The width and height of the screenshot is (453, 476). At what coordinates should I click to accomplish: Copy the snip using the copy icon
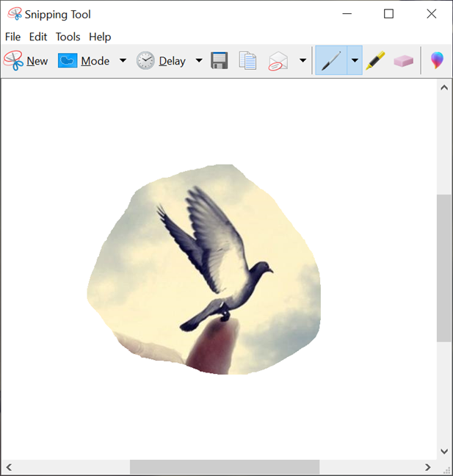point(247,60)
